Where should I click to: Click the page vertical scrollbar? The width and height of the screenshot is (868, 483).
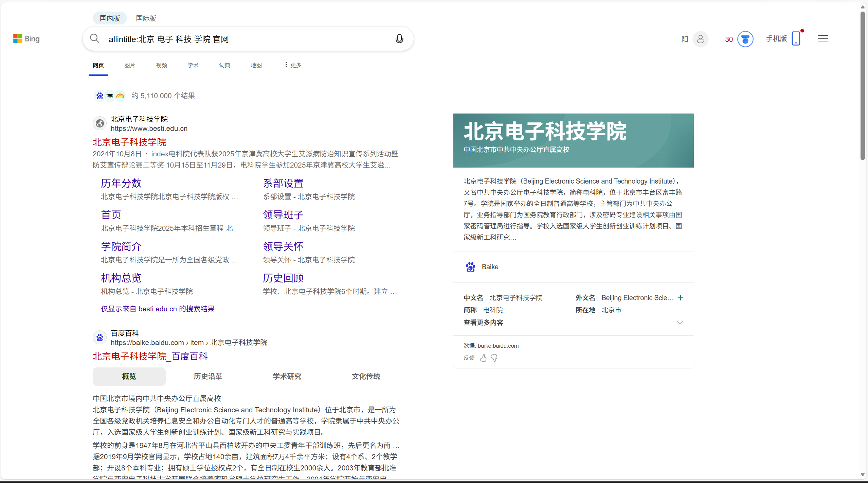pos(862,85)
